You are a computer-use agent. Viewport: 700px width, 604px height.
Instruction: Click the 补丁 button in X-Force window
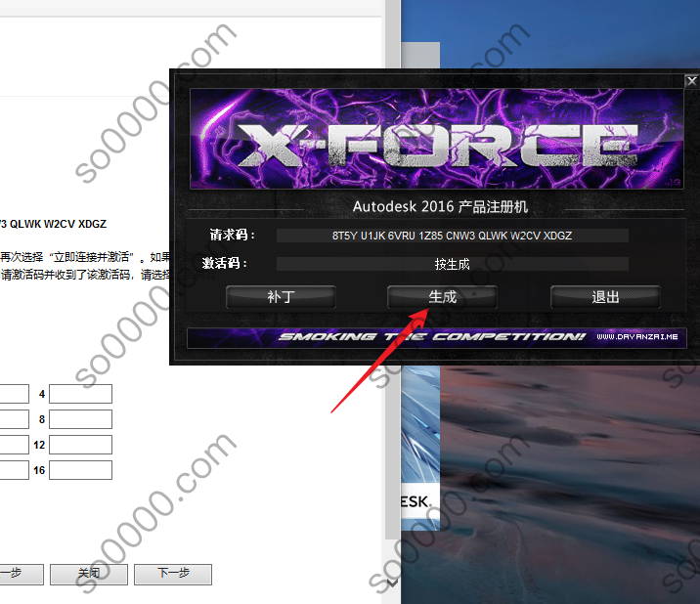[x=281, y=297]
